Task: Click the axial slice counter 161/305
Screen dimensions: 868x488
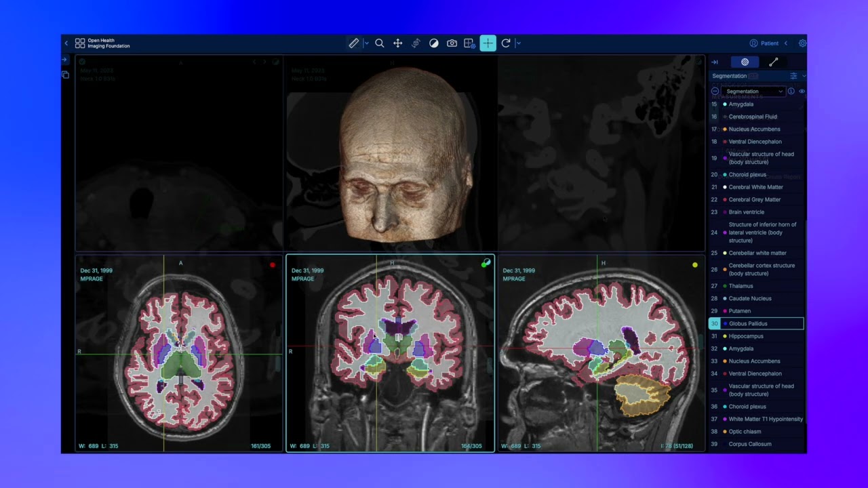Action: pyautogui.click(x=260, y=446)
